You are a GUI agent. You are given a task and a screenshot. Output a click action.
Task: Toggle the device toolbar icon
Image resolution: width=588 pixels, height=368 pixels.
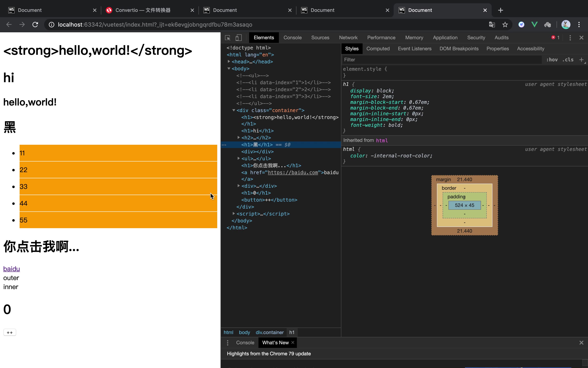click(239, 38)
